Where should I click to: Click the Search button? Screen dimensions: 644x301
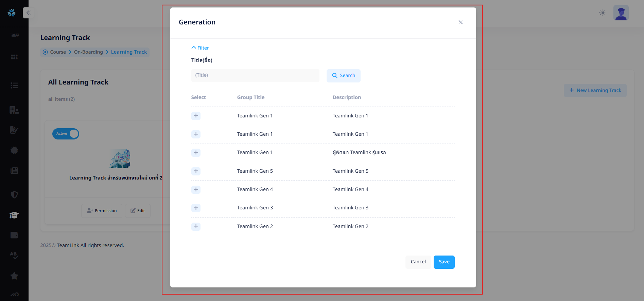[343, 76]
